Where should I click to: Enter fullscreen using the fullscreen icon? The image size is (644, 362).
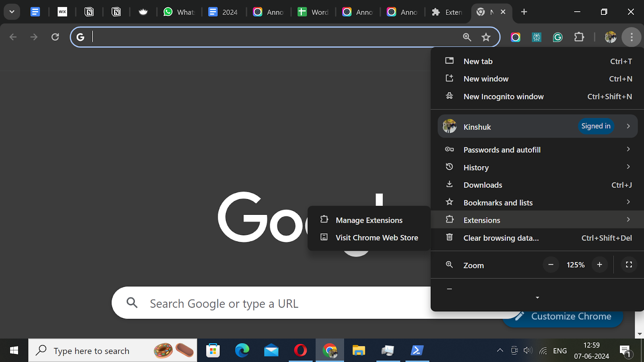click(629, 265)
